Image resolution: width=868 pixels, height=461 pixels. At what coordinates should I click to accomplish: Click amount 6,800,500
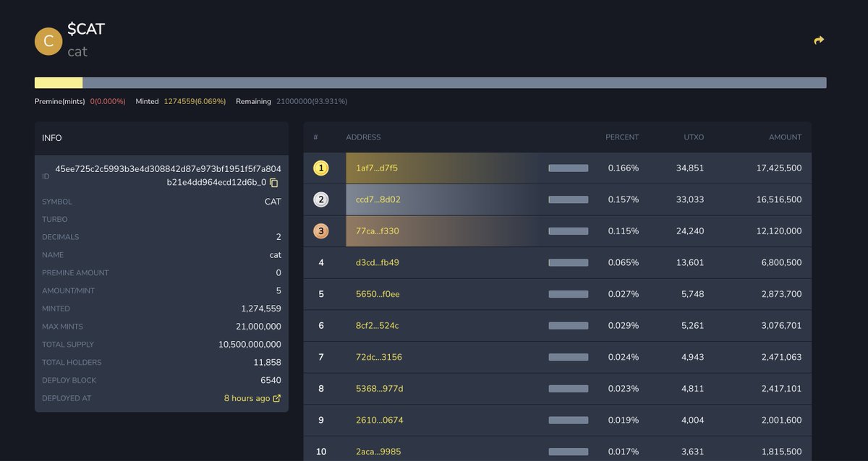click(781, 263)
